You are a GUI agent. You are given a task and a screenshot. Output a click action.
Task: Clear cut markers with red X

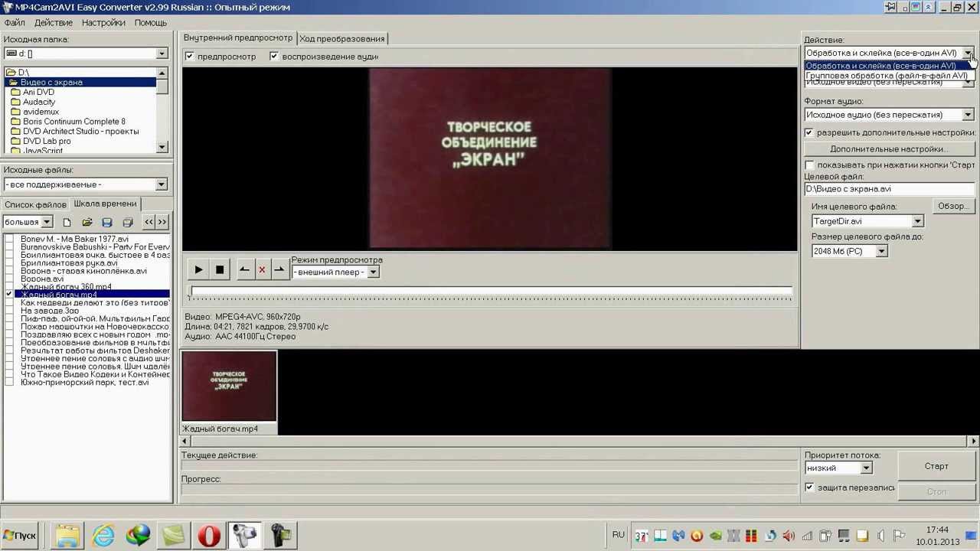(262, 269)
